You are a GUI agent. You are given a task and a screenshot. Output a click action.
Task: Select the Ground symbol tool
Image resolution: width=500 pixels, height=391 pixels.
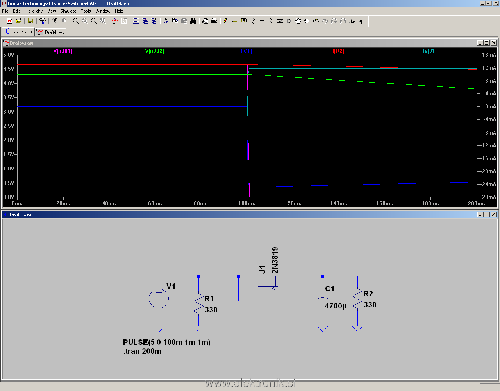pos(234,21)
